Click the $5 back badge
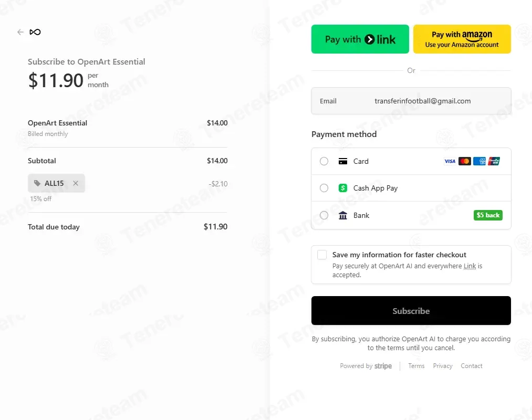Image resolution: width=532 pixels, height=420 pixels. [488, 215]
